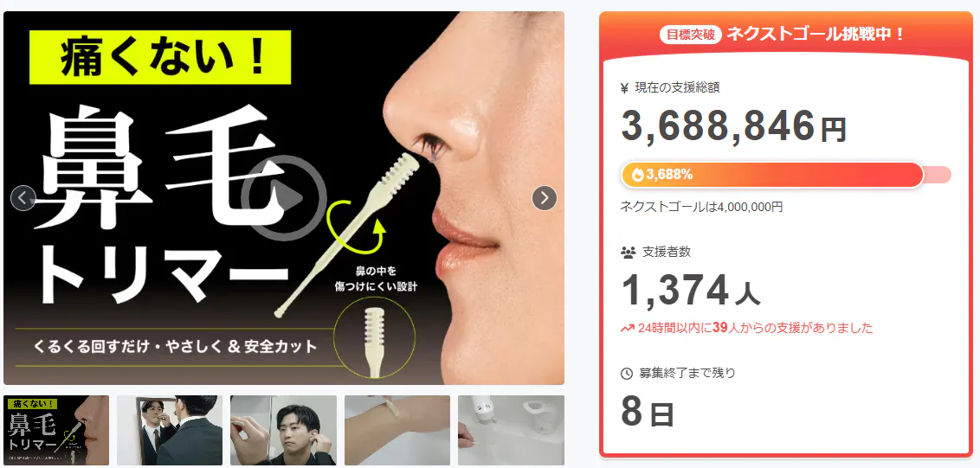The height and width of the screenshot is (468, 980).
Task: Select thumbnail of man in suit at mirror
Action: point(170,430)
